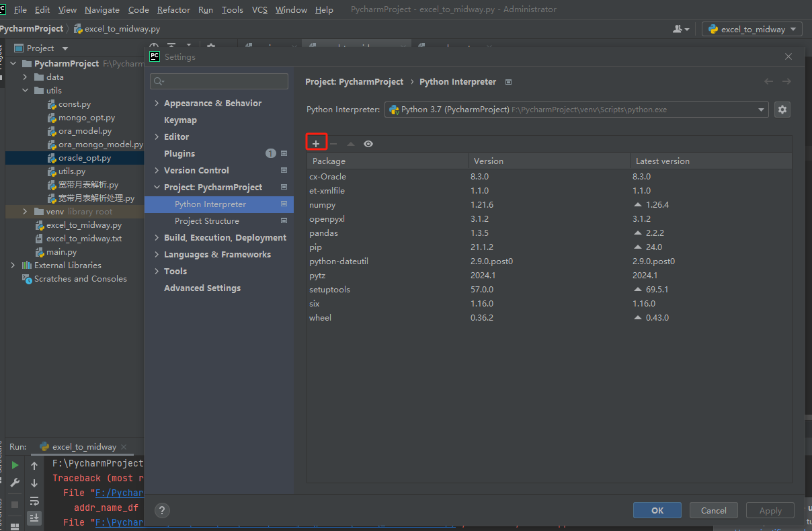Image resolution: width=812 pixels, height=531 pixels.
Task: Click the help question mark toggle button
Action: 162,510
